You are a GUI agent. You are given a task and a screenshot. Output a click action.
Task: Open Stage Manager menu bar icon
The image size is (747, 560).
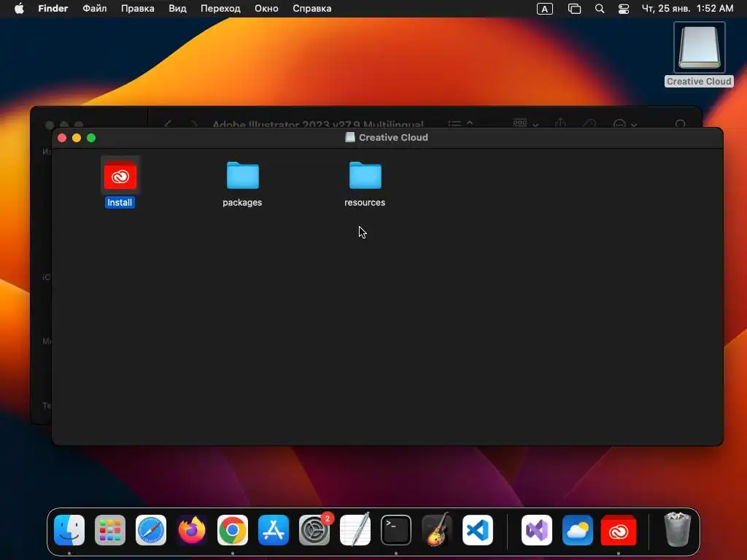pyautogui.click(x=575, y=9)
